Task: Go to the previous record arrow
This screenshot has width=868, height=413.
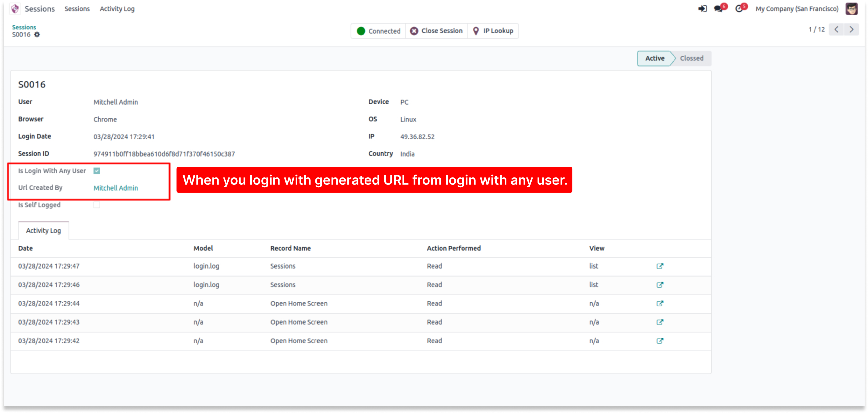Action: (836, 30)
